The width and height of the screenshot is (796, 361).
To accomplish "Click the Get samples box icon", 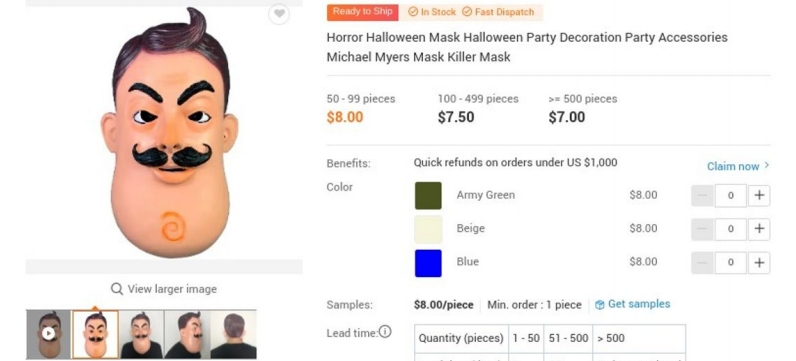I will tap(600, 305).
